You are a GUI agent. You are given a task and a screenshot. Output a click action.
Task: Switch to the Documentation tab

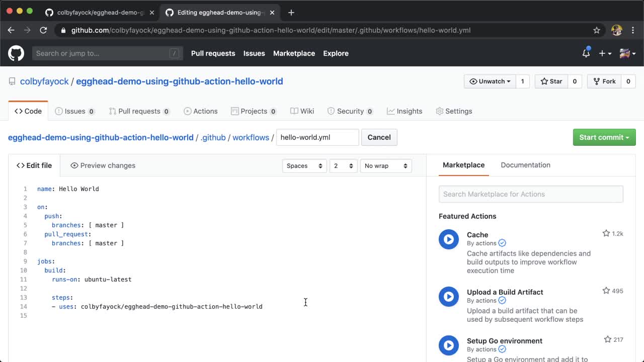click(x=525, y=165)
